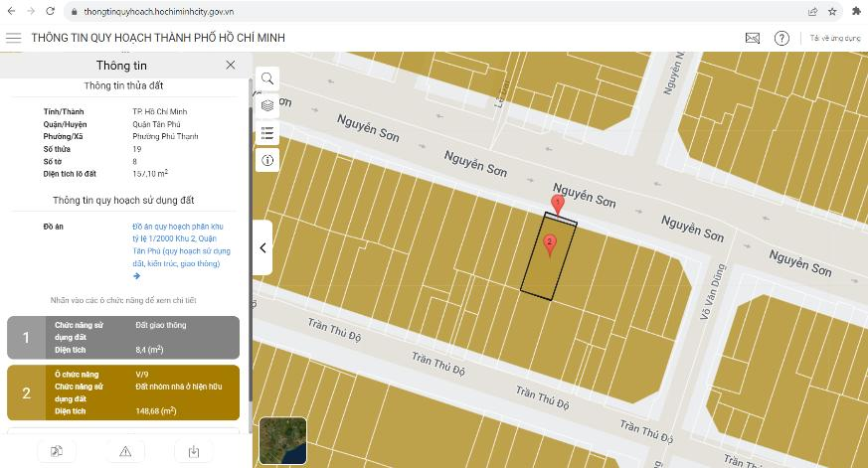
Task: Open the hamburger menu
Action: (x=13, y=38)
